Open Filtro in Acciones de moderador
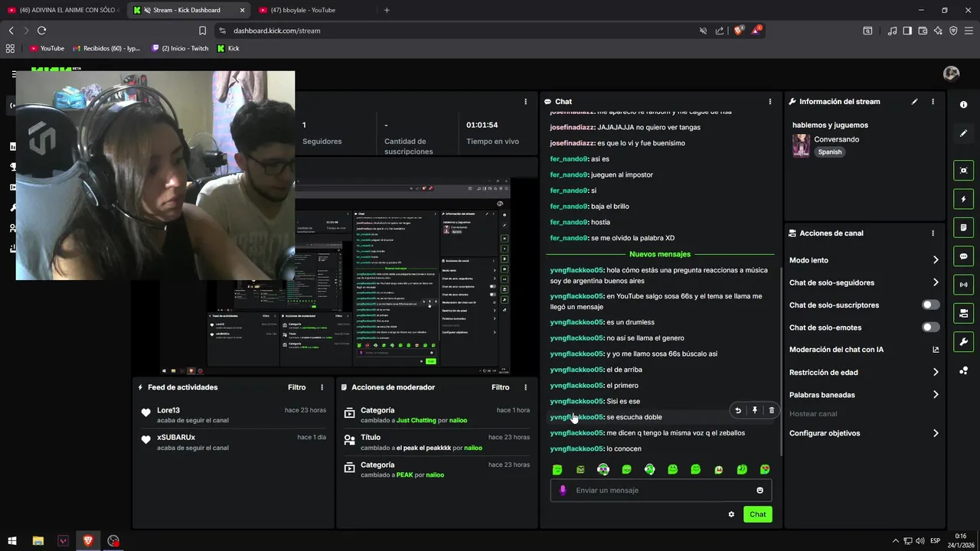Image resolution: width=980 pixels, height=551 pixels. (500, 387)
